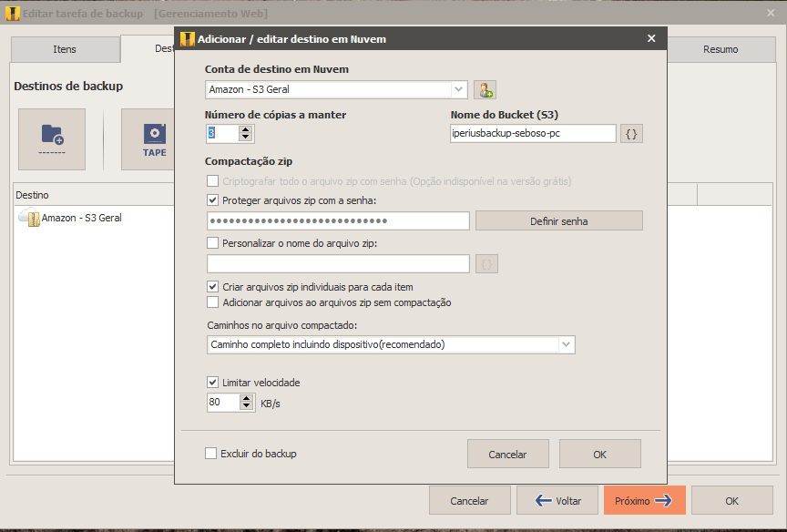Enable Adicionar arquivos sem compactação
Image resolution: width=787 pixels, height=532 pixels.
(x=213, y=302)
